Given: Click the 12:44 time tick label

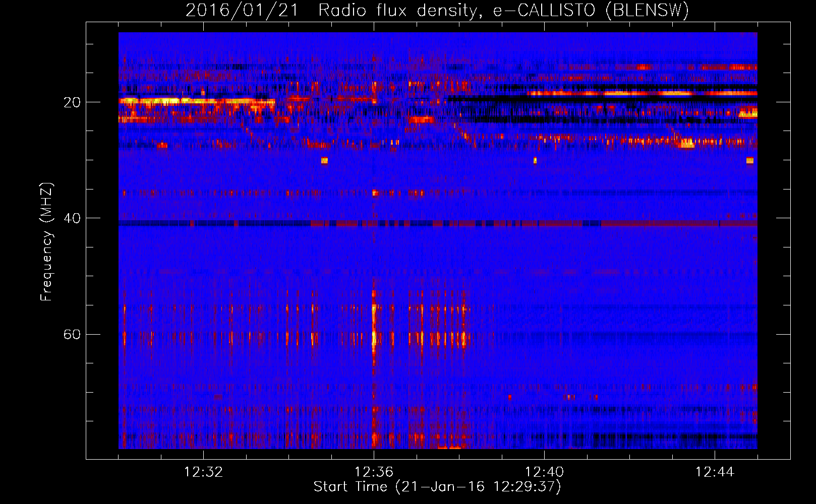Looking at the screenshot, I should [x=715, y=472].
